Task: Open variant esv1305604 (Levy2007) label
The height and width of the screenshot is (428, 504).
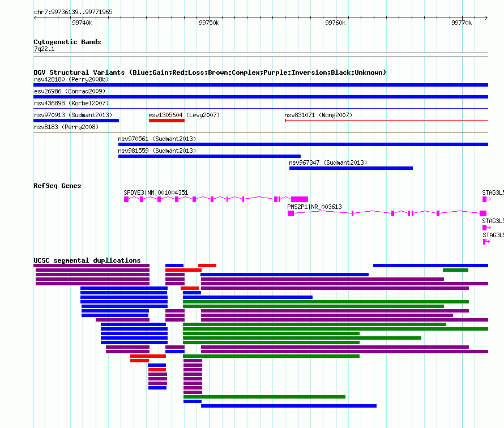Action: 184,115
